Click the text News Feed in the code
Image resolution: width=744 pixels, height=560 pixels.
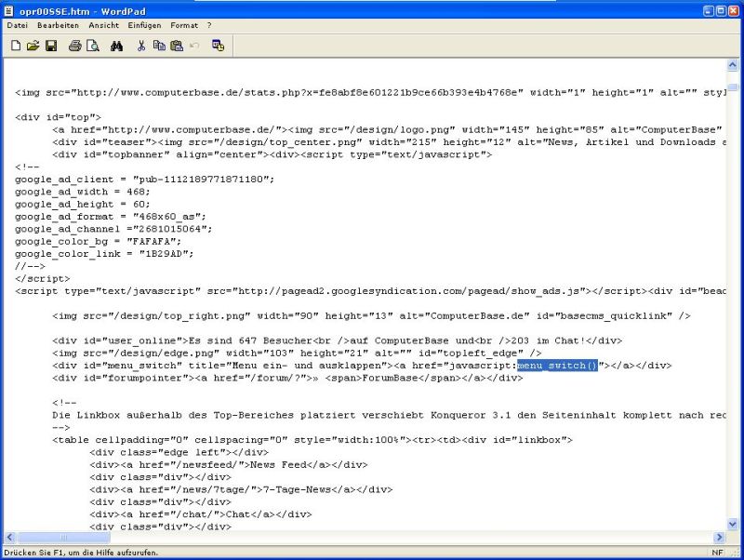click(278, 464)
